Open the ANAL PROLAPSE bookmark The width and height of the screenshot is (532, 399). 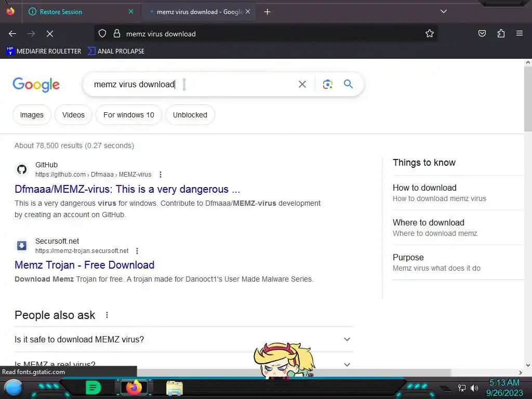116,51
